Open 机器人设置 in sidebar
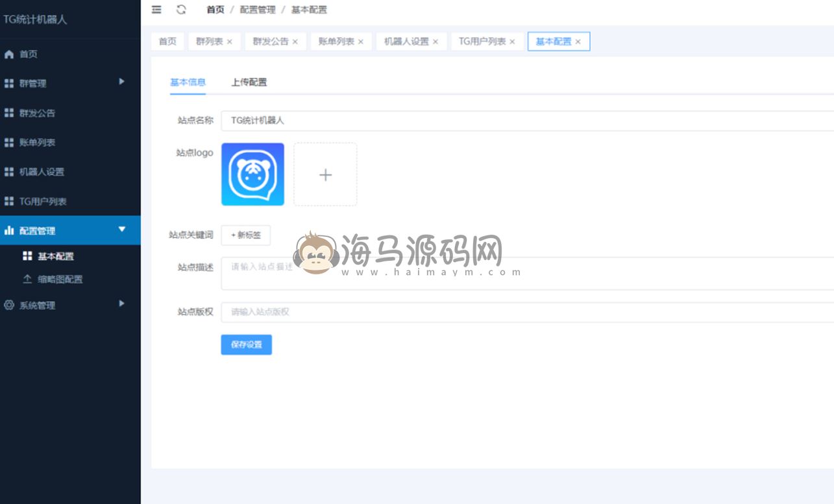The height and width of the screenshot is (504, 834). 42,172
